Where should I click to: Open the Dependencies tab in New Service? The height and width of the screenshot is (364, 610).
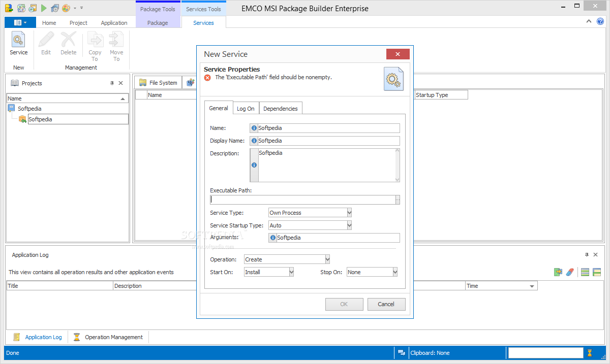point(281,109)
